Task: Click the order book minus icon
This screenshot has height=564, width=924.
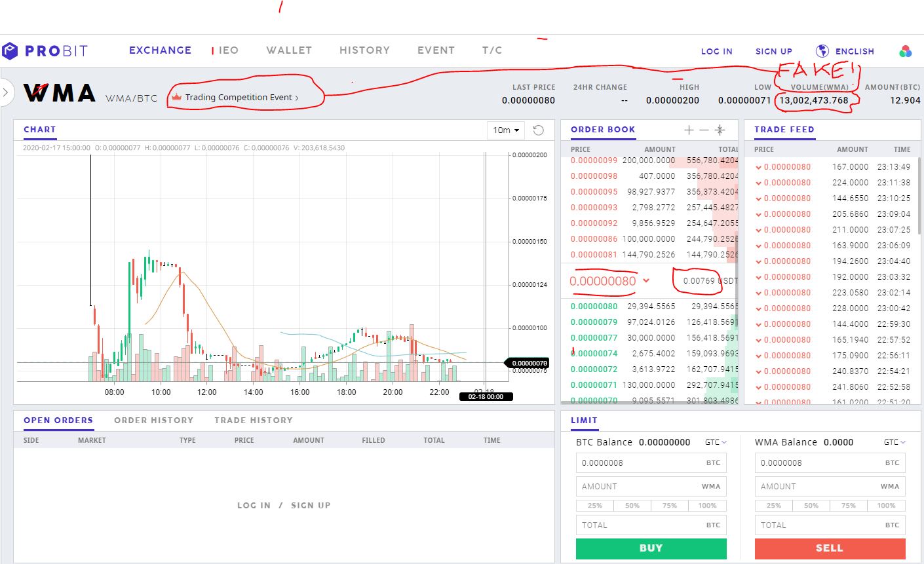Action: click(x=704, y=130)
